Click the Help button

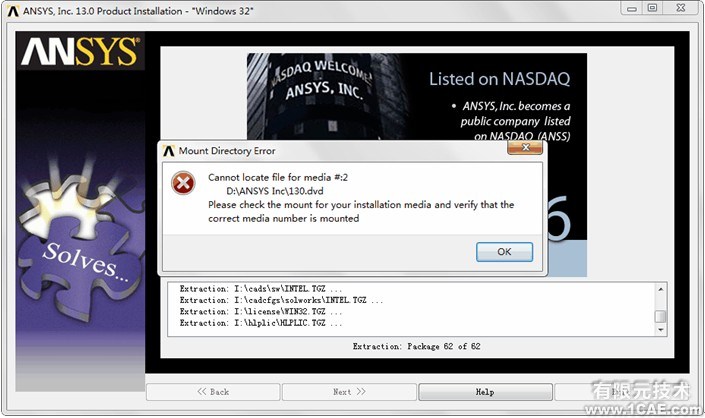[x=486, y=392]
